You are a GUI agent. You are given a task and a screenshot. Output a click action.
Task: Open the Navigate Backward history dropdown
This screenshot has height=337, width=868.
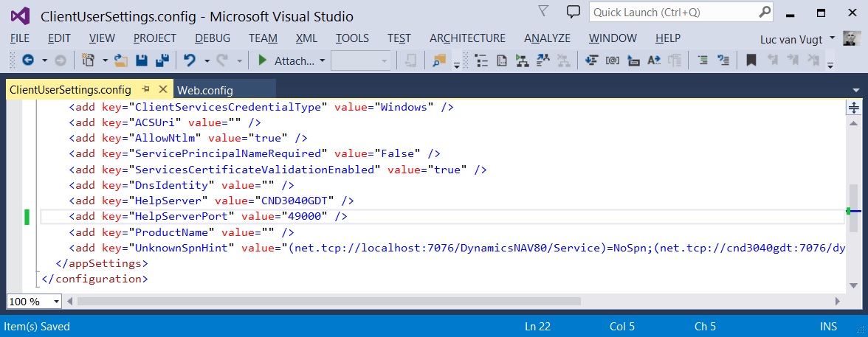[x=45, y=60]
